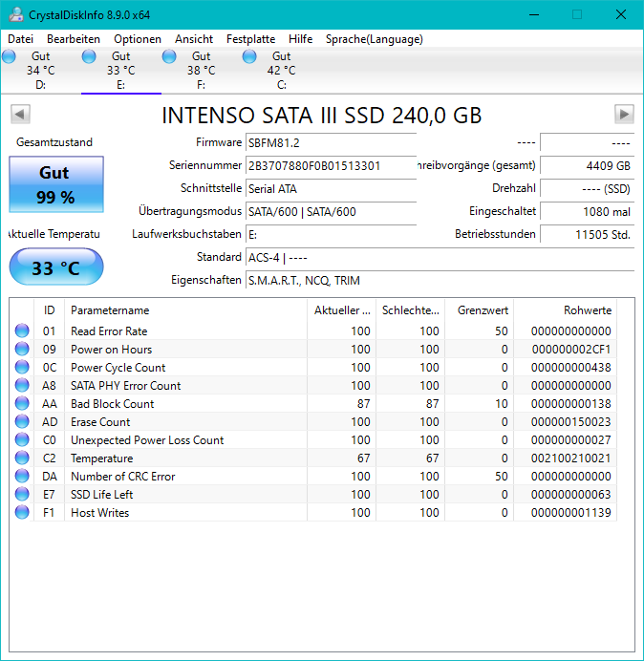Click the Standard field ACS-4 | ----
The height and width of the screenshot is (661, 644).
pyautogui.click(x=440, y=257)
